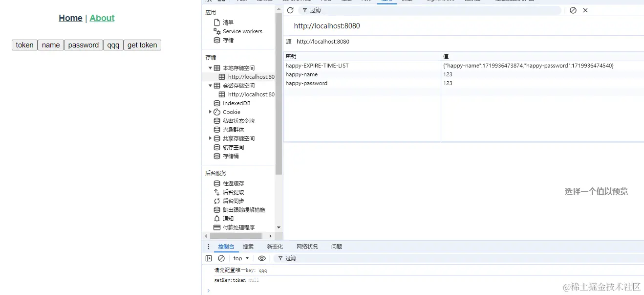The width and height of the screenshot is (644, 295).
Task: Clear console with the ban icon
Action: (x=221, y=258)
